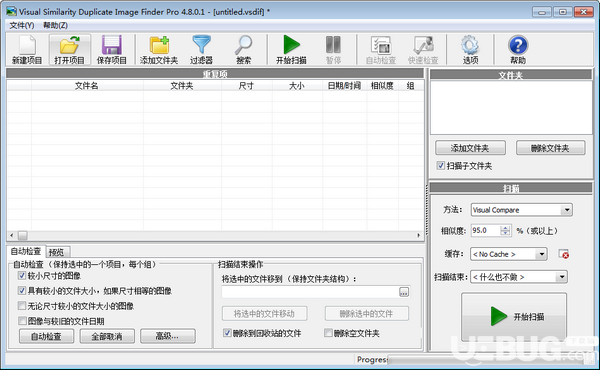This screenshot has width=600, height=370.
Task: Sort by the 日期/时间 column header
Action: (344, 86)
